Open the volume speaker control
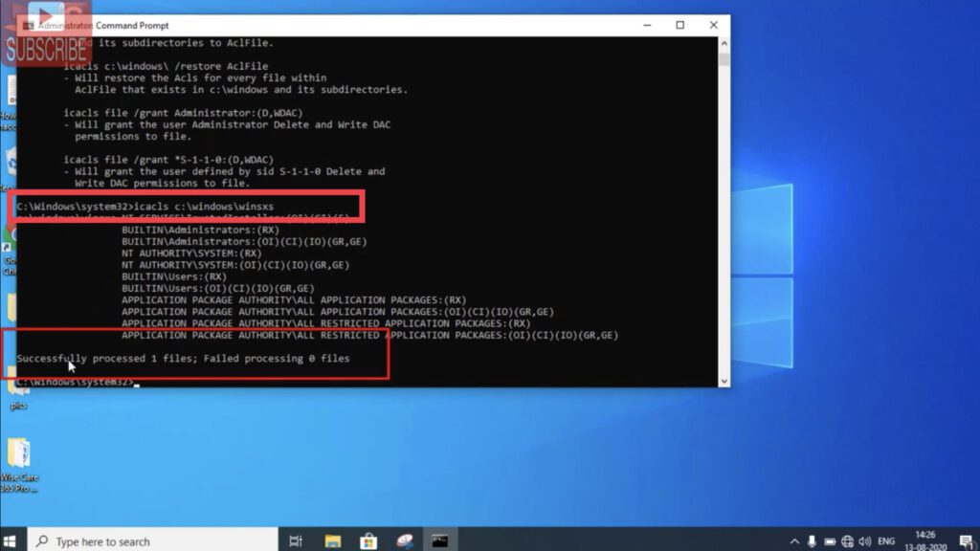Screen dimensions: 980x551 (x=865, y=541)
